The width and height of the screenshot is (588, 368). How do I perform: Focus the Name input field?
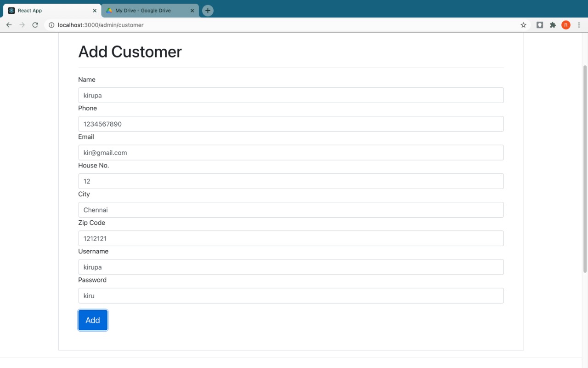pyautogui.click(x=291, y=95)
